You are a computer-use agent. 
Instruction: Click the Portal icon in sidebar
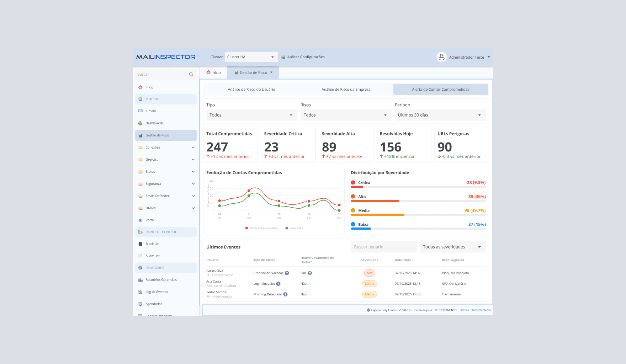click(x=140, y=220)
